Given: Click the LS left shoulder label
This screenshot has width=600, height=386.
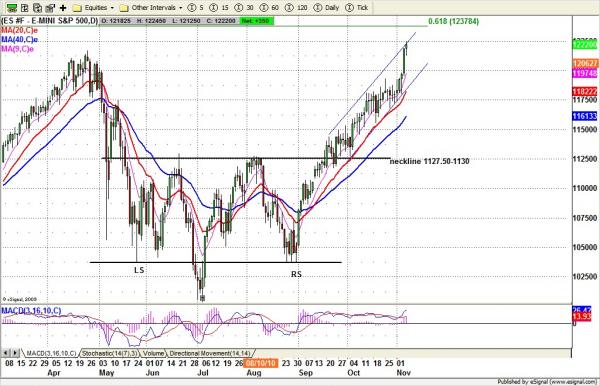Looking at the screenshot, I should [139, 270].
